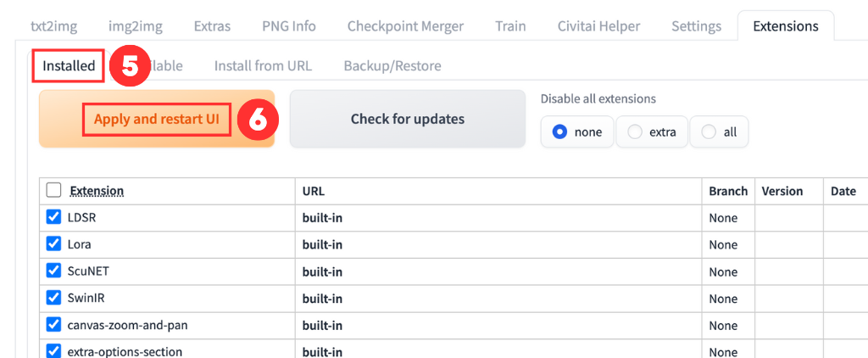Select the 'extra' disable option
Image resolution: width=868 pixels, height=358 pixels.
[651, 131]
